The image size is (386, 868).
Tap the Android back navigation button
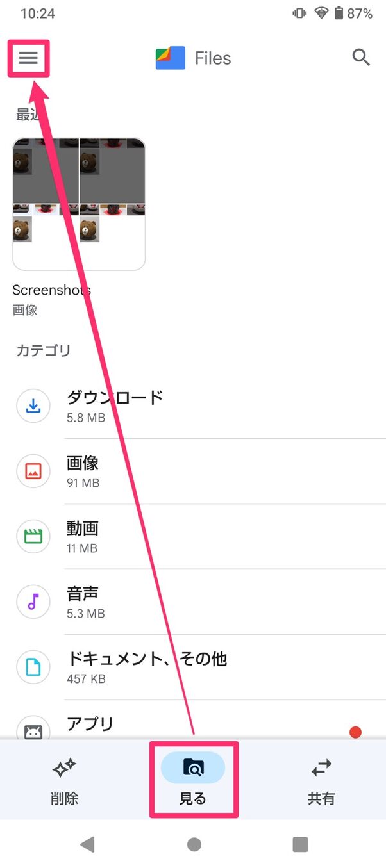point(87,844)
